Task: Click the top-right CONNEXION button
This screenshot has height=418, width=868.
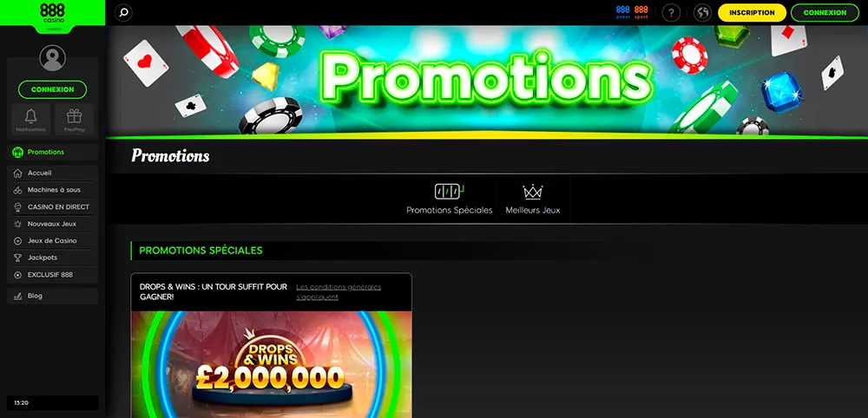Action: pos(825,13)
